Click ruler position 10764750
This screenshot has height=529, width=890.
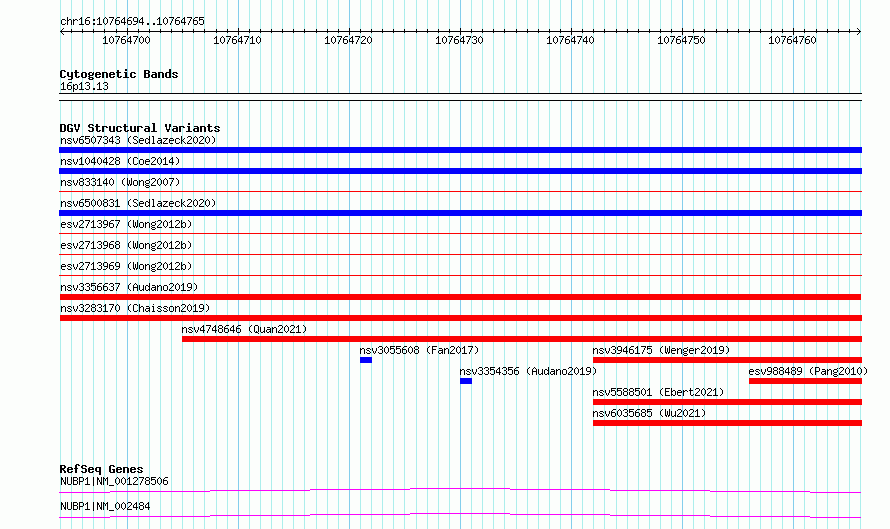[x=681, y=40]
